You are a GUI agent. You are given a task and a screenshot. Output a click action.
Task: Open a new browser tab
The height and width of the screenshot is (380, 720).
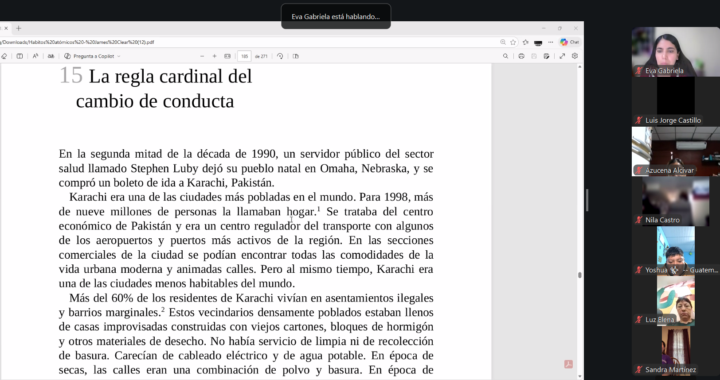(x=18, y=28)
